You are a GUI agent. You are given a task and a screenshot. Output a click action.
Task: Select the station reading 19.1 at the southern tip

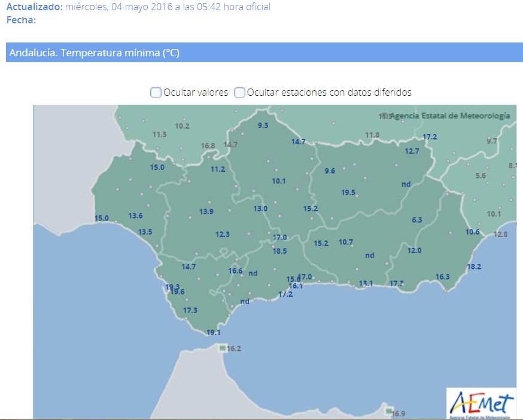(x=214, y=333)
